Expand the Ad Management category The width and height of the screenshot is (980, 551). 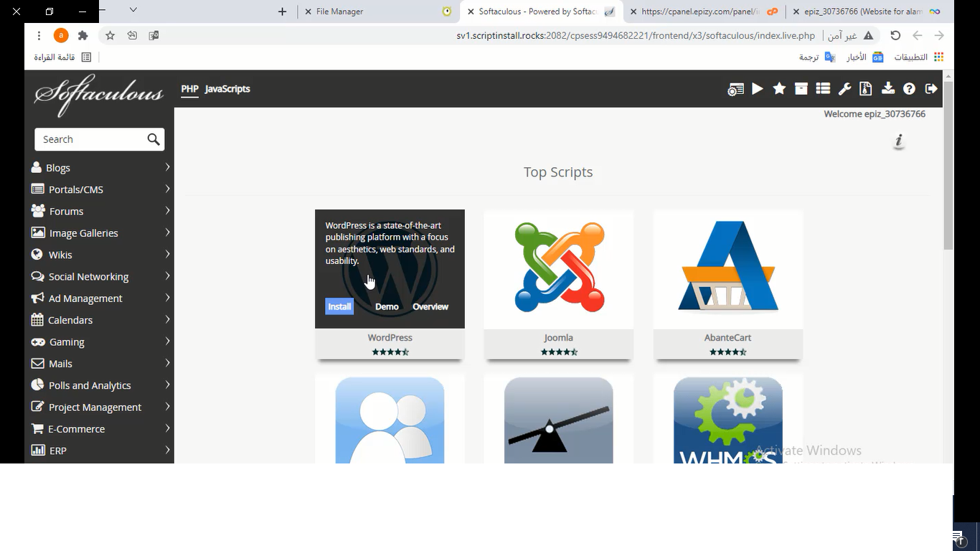[x=100, y=298]
